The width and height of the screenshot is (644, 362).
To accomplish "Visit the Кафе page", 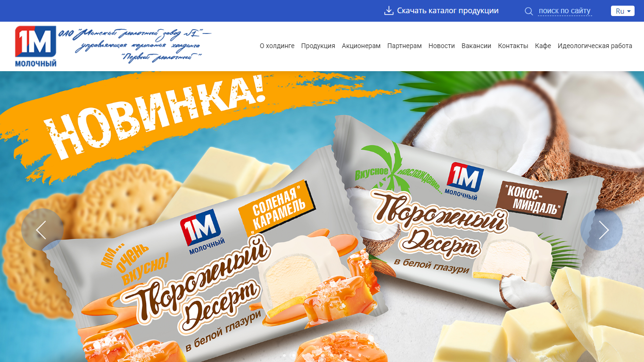I will pyautogui.click(x=543, y=46).
